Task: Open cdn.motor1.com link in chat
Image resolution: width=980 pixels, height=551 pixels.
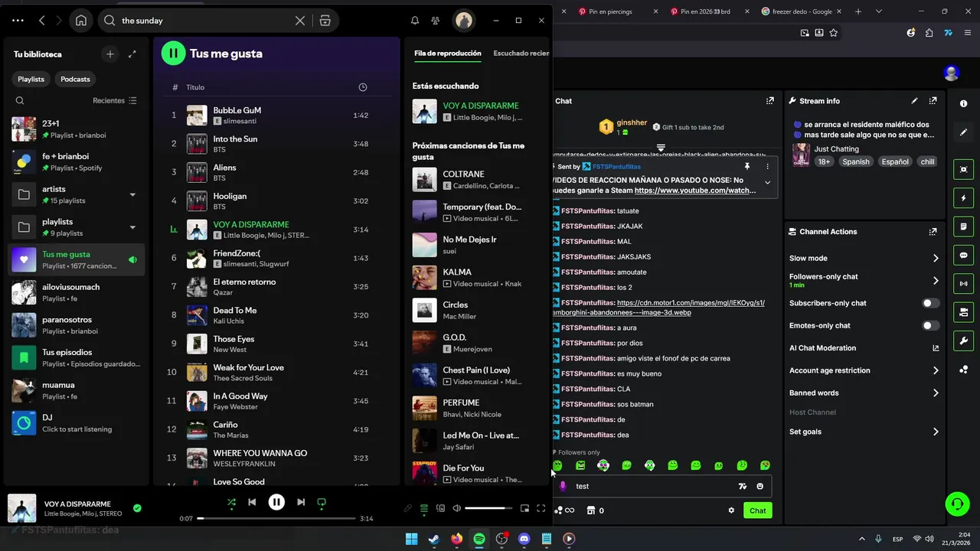Action: [x=659, y=308]
